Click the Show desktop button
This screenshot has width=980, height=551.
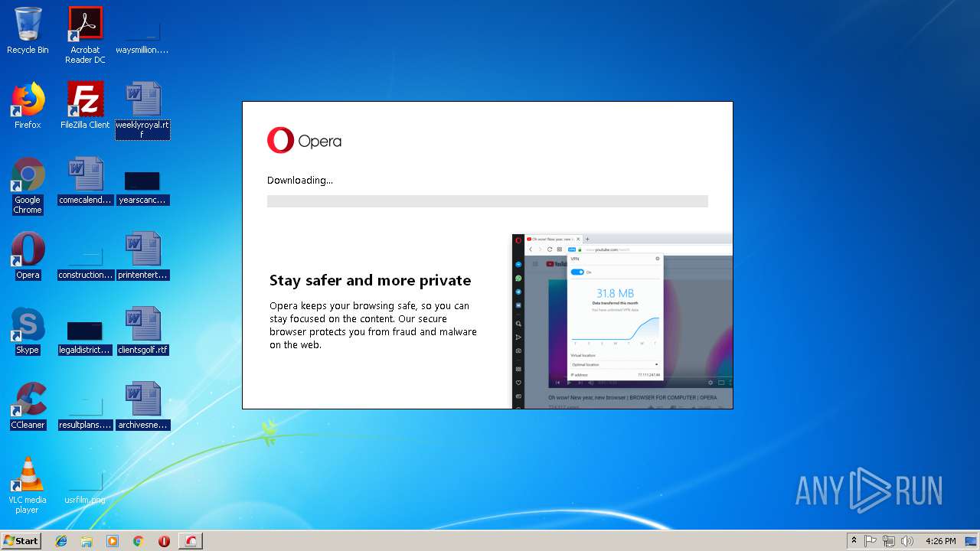(972, 540)
